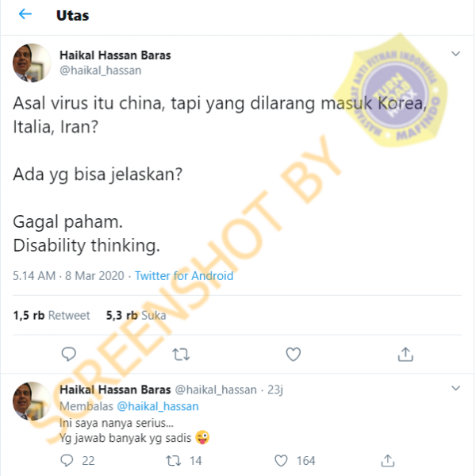The width and height of the screenshot is (476, 476).
Task: Go back using the arrow beside Utas
Action: coord(25,14)
